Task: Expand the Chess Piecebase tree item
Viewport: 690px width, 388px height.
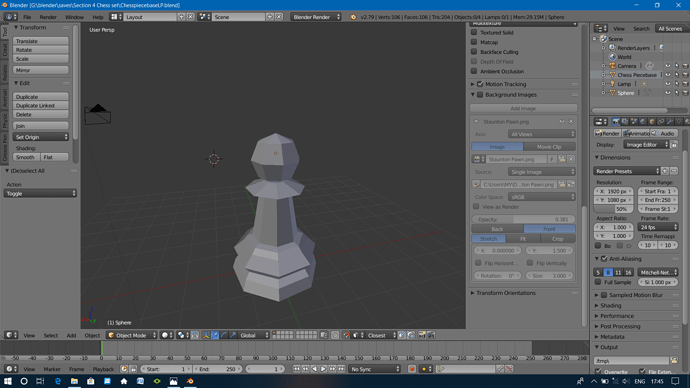Action: 603,75
